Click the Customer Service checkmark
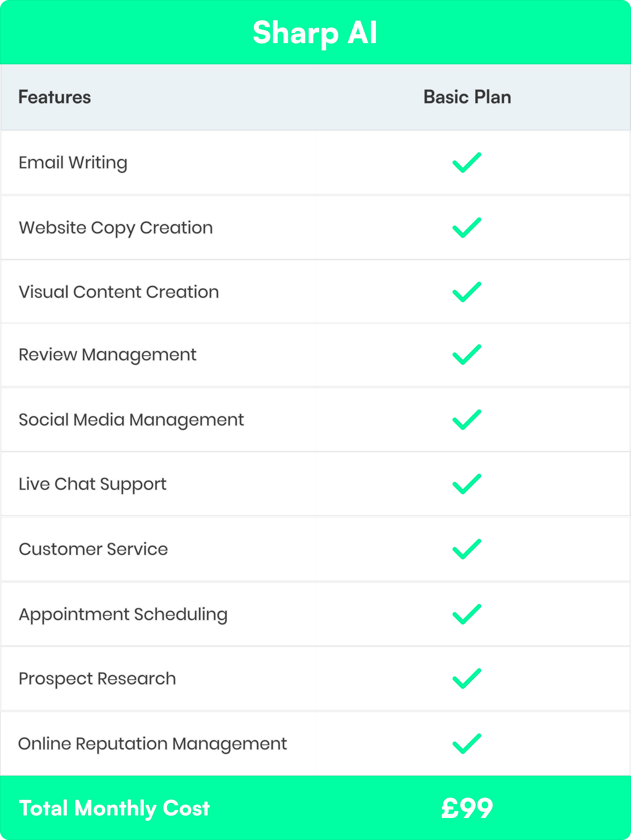Image resolution: width=631 pixels, height=840 pixels. (466, 549)
